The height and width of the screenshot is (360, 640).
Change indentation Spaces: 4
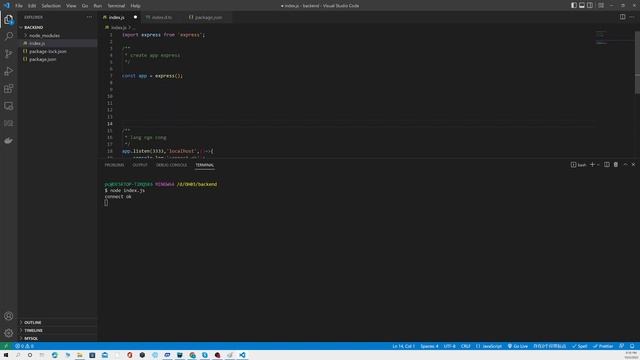click(x=429, y=346)
